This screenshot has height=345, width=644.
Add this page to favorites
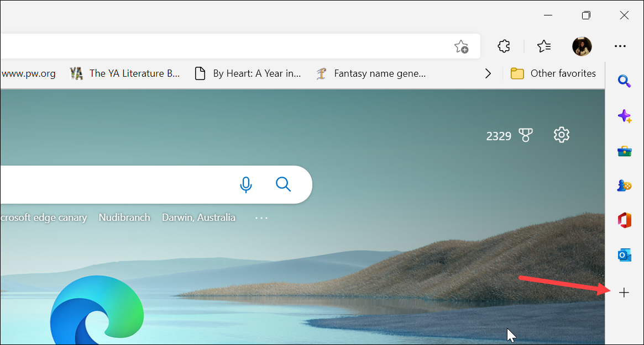tap(461, 46)
